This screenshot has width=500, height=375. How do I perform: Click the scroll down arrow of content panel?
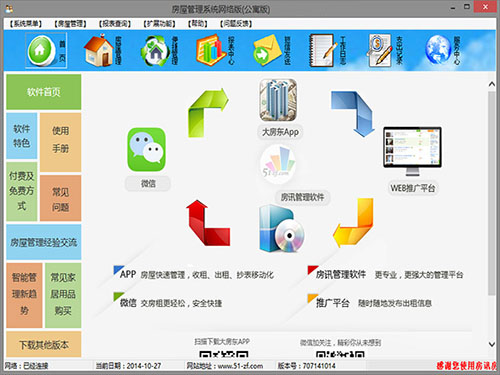tap(492, 344)
